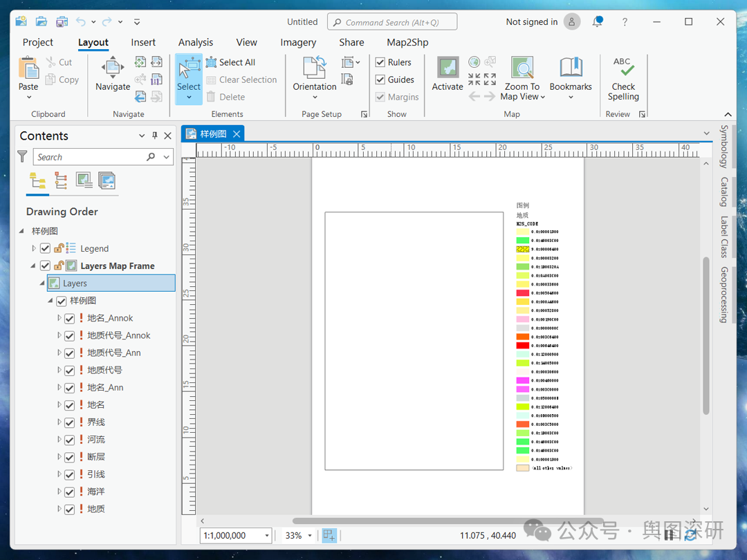Click the Undo arrow icon
This screenshot has height=560, width=747.
(81, 21)
